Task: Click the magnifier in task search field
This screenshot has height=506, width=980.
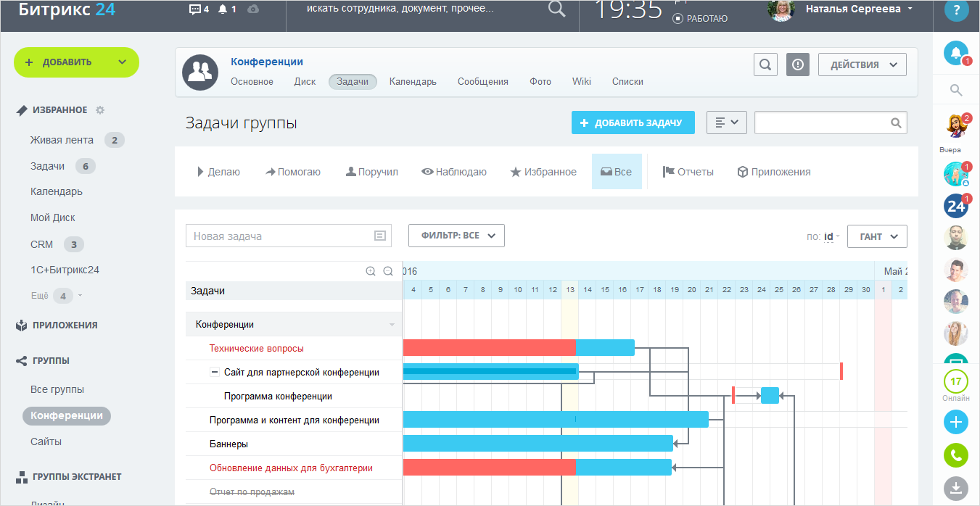Action: [x=897, y=123]
